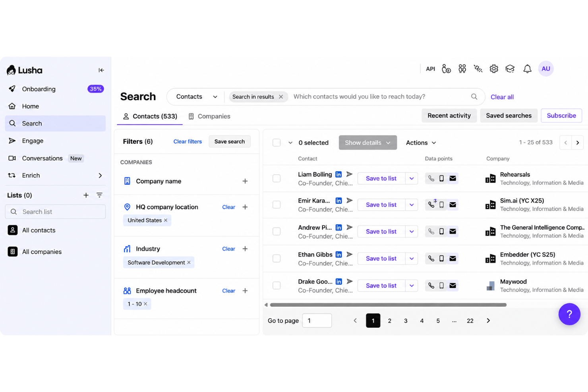The image size is (588, 392).
Task: Add a new list with plus icon
Action: click(86, 195)
